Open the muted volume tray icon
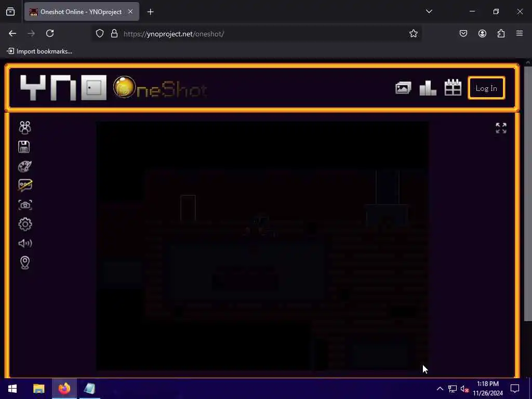The height and width of the screenshot is (399, 532). click(x=464, y=389)
